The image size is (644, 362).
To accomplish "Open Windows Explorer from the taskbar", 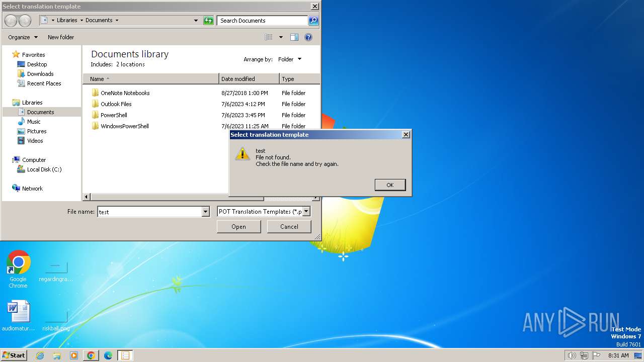I will (57, 355).
